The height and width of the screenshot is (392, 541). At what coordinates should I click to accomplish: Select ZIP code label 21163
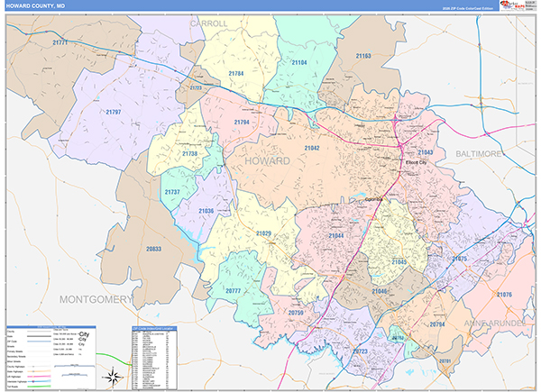[363, 56]
